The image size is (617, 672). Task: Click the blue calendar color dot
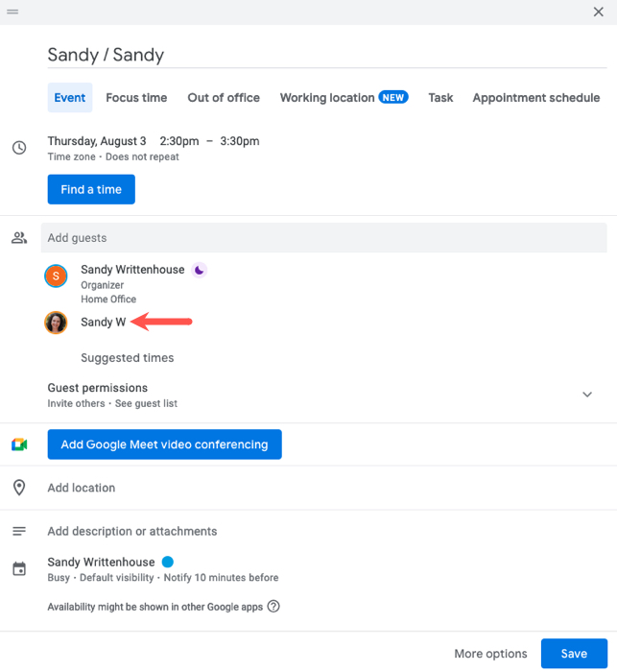168,562
